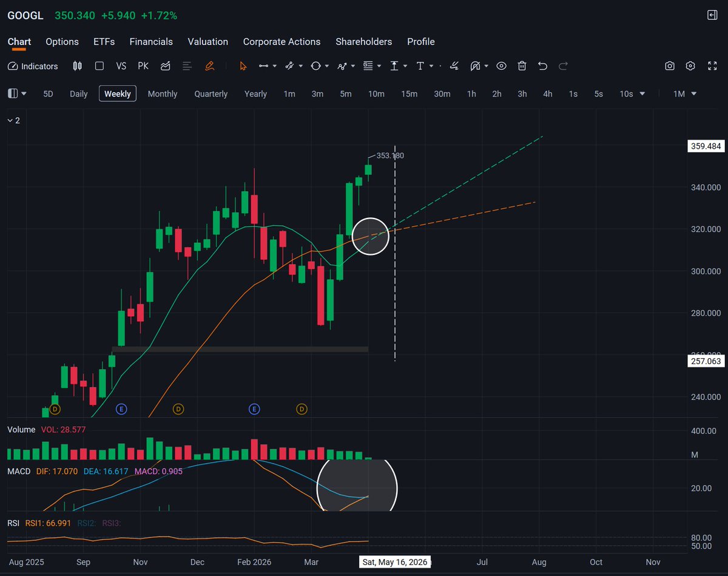Select the price range measure tool

(x=394, y=66)
